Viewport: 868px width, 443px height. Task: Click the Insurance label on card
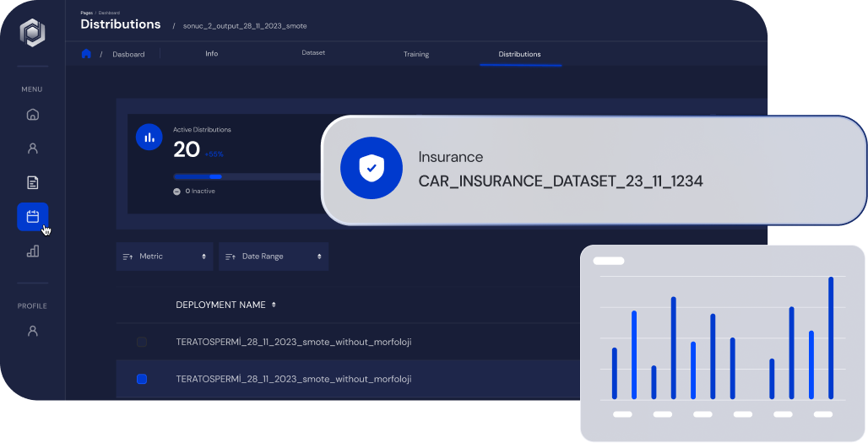point(451,157)
